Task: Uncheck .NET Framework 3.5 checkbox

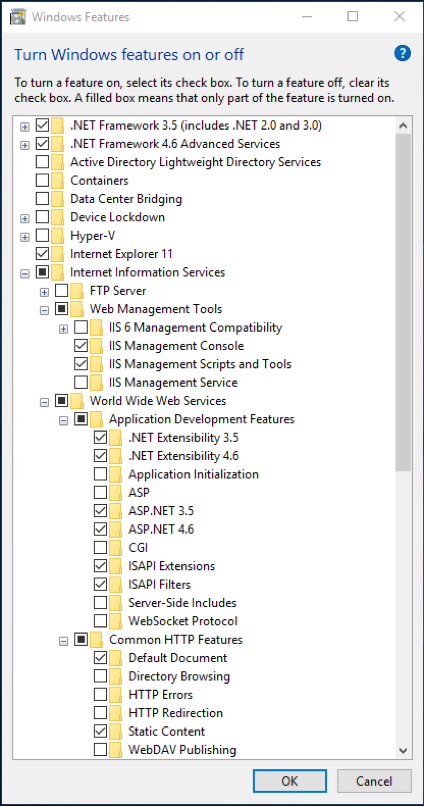Action: [x=43, y=125]
